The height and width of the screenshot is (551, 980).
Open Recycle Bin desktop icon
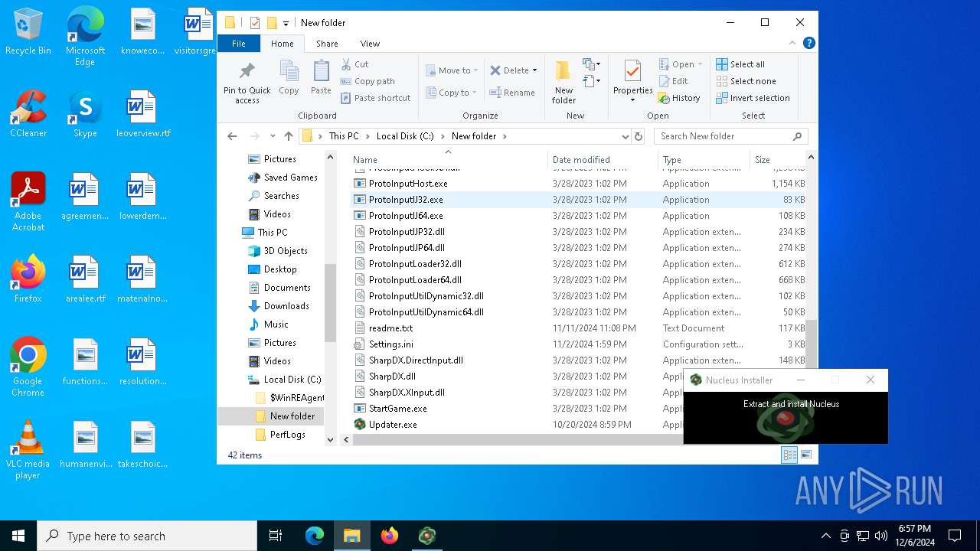(x=28, y=32)
